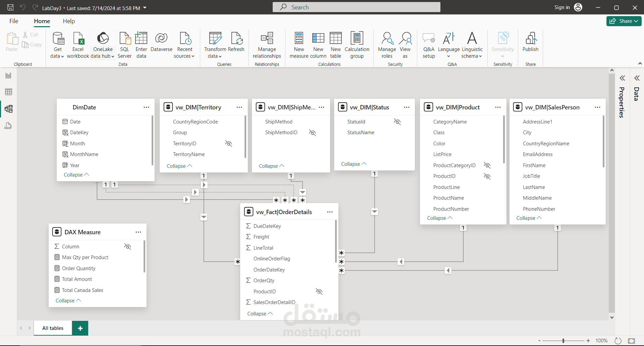Toggle visibility of StatusId field
Viewport: 644px width, 346px height.
click(x=397, y=122)
